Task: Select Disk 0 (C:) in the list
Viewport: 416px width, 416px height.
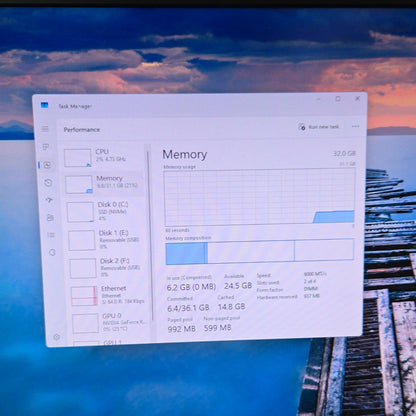Action: [106, 212]
